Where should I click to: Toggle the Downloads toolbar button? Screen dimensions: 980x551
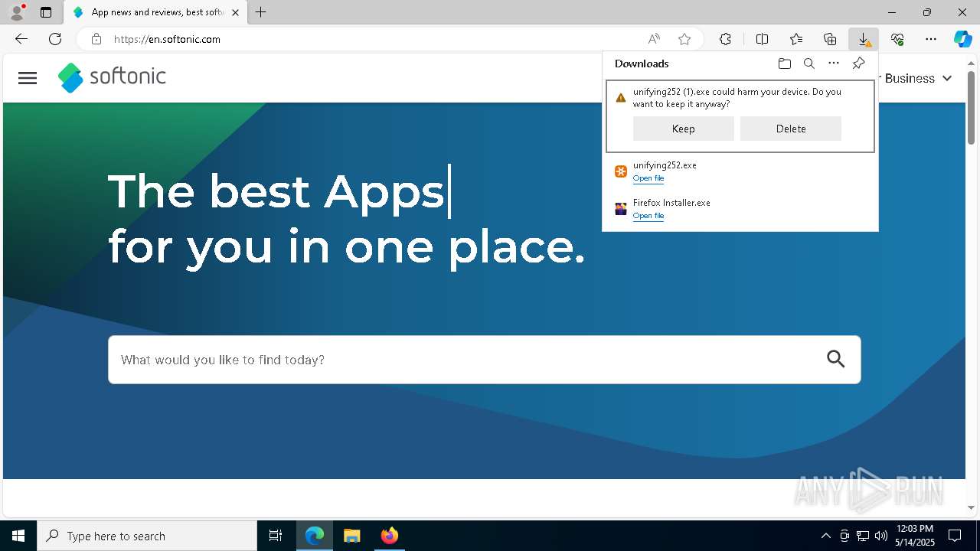(x=864, y=39)
